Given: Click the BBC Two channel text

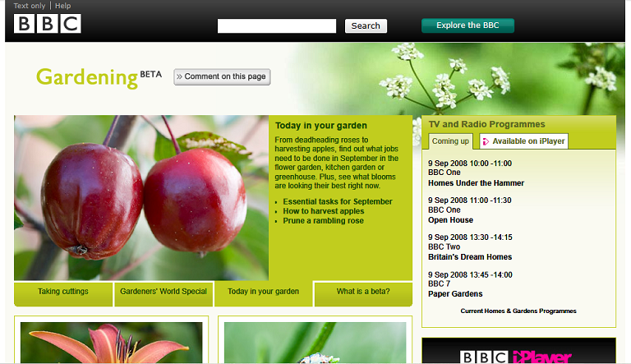Looking at the screenshot, I should 444,247.
